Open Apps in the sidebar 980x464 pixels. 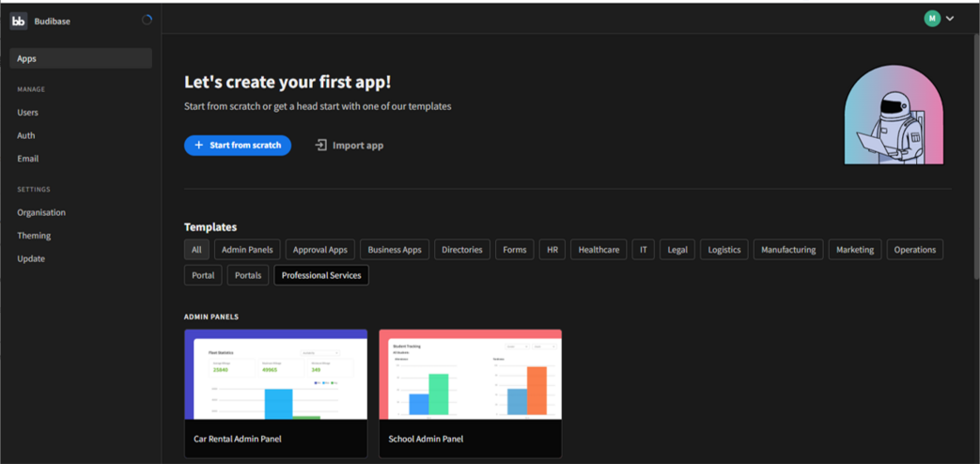[x=81, y=58]
